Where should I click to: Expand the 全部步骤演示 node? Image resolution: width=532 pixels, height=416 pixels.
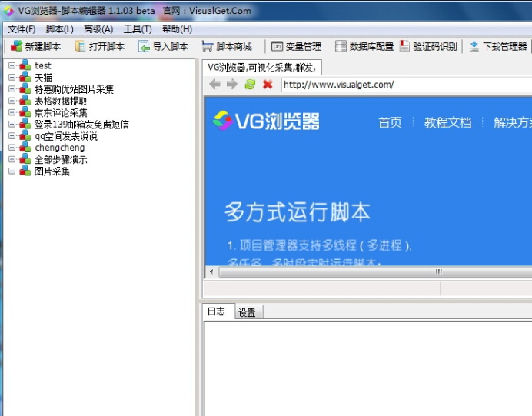coord(12,159)
